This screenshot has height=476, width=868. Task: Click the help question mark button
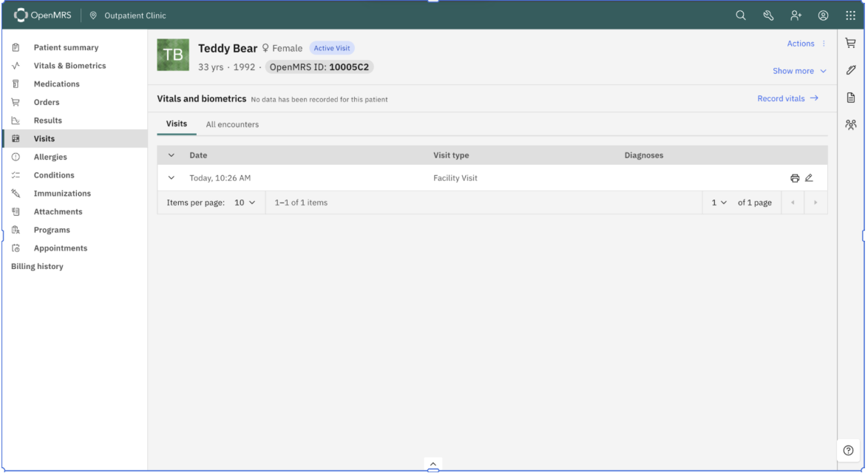pos(848,450)
